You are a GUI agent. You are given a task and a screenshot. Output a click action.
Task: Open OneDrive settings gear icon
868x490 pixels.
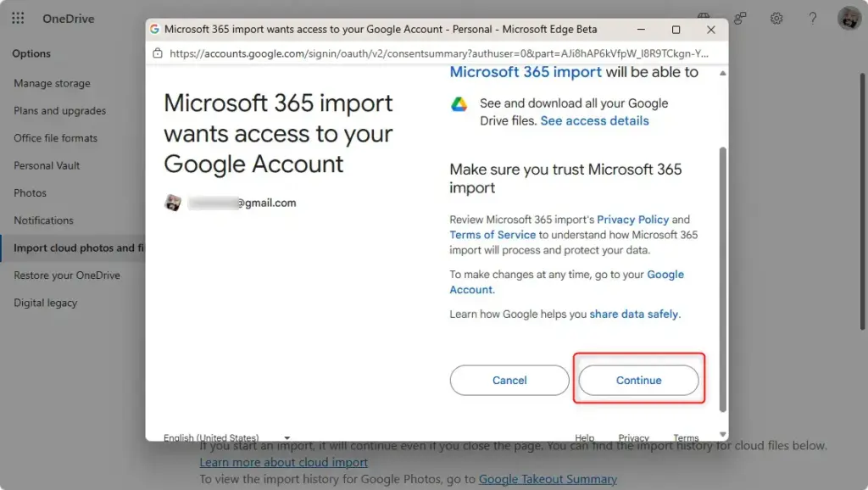(x=776, y=19)
